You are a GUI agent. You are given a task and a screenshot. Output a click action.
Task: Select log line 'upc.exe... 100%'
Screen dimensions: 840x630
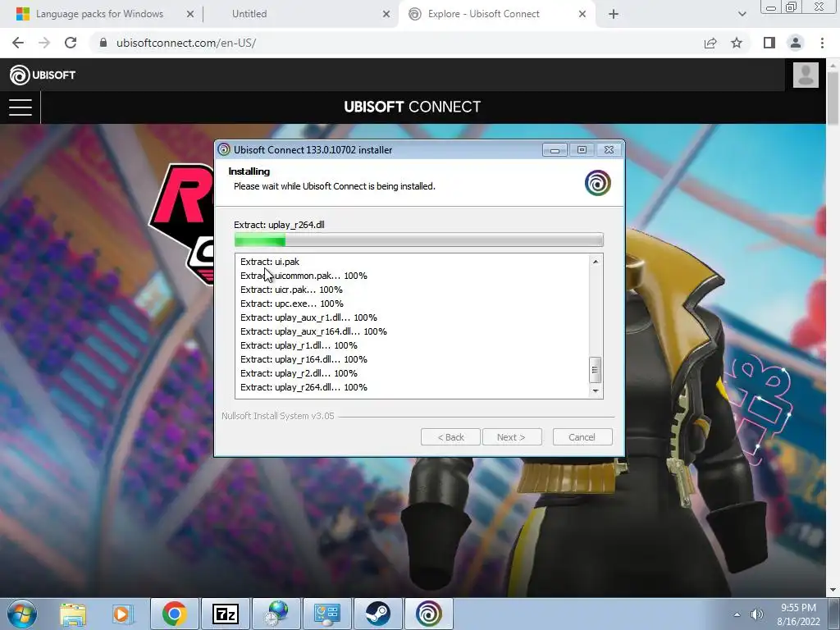(x=292, y=304)
